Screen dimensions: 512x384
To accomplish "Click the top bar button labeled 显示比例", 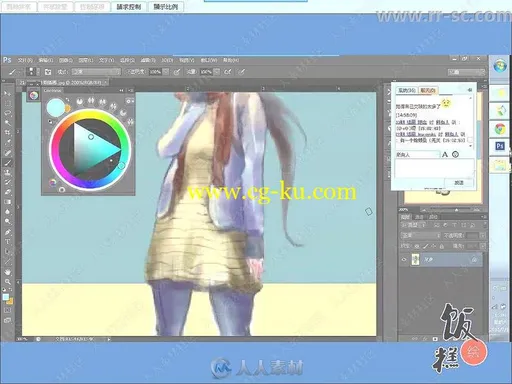I will pyautogui.click(x=166, y=7).
